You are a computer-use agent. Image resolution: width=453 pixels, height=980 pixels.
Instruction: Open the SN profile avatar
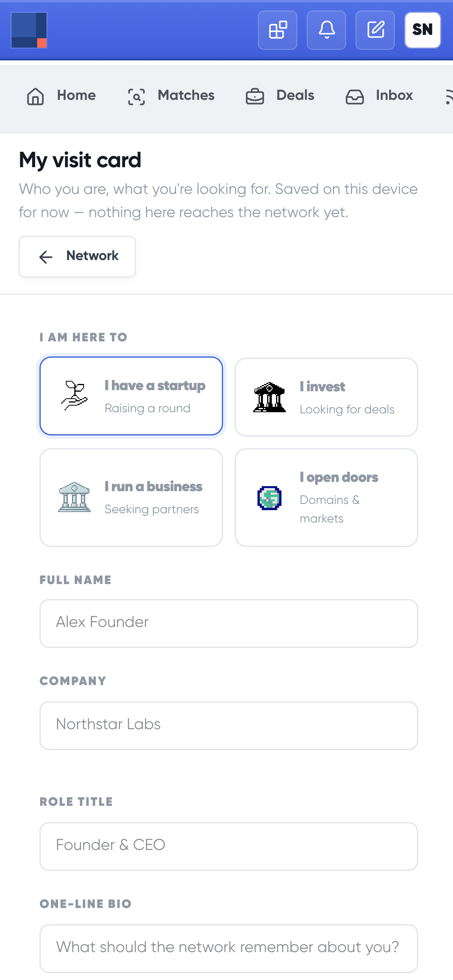click(x=423, y=30)
